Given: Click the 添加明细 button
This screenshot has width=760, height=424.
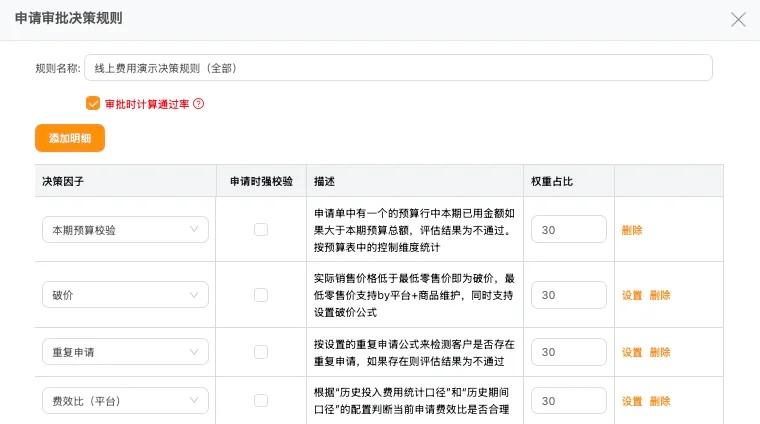Looking at the screenshot, I should click(70, 138).
